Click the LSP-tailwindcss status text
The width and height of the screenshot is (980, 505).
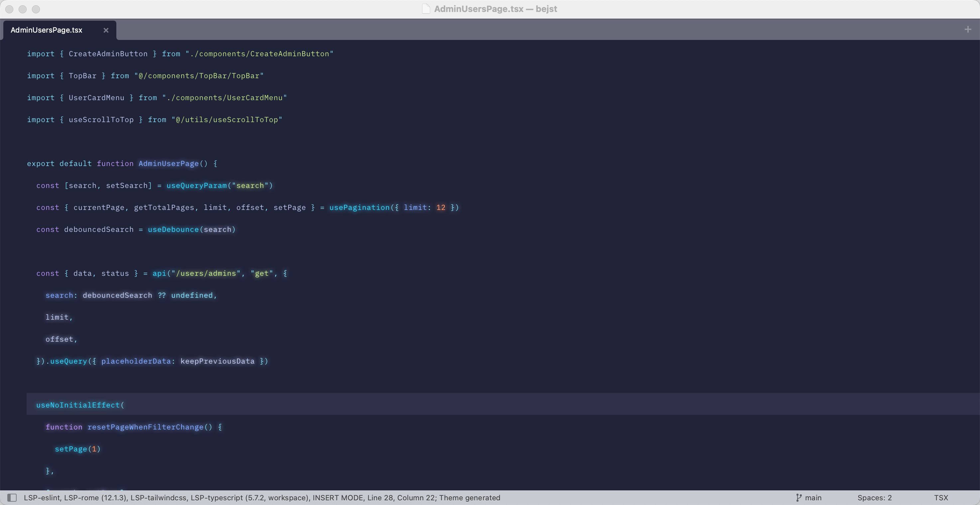159,497
